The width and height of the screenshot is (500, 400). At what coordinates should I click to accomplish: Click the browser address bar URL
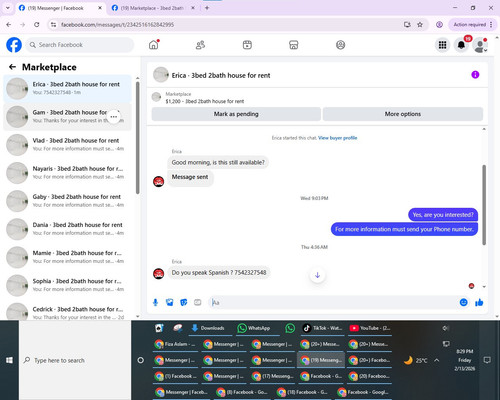pos(117,25)
